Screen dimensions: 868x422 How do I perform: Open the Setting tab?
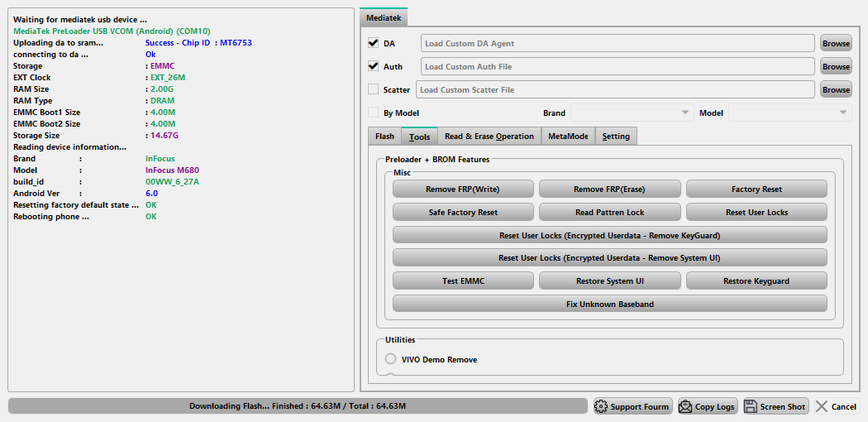coord(616,137)
